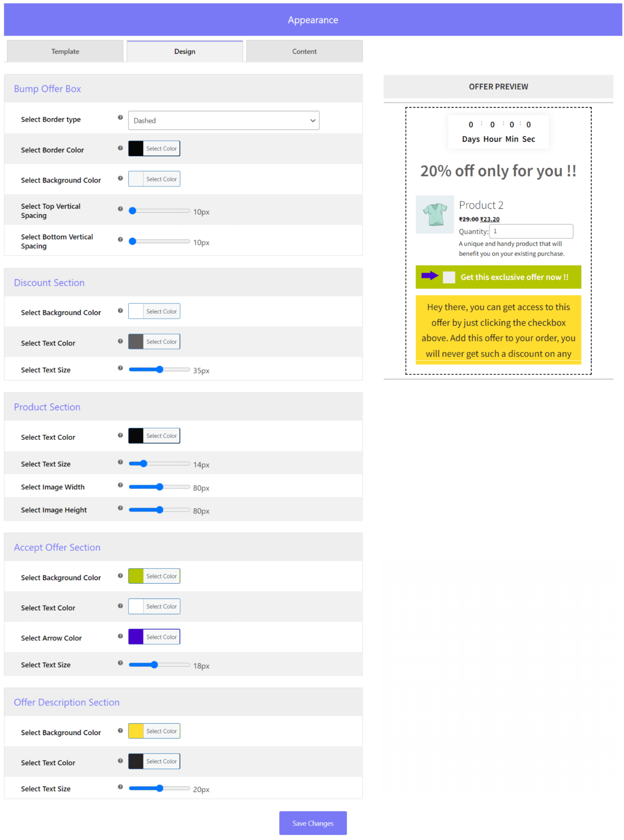This screenshot has width=624, height=840.
Task: Adjust the Discount Section Text Size slider
Action: tap(159, 370)
